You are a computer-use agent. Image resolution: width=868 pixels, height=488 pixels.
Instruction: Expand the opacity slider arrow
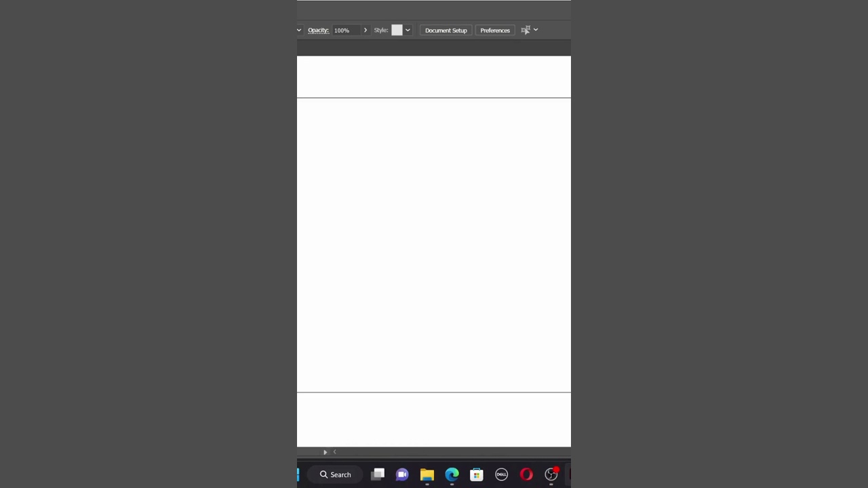pos(365,30)
